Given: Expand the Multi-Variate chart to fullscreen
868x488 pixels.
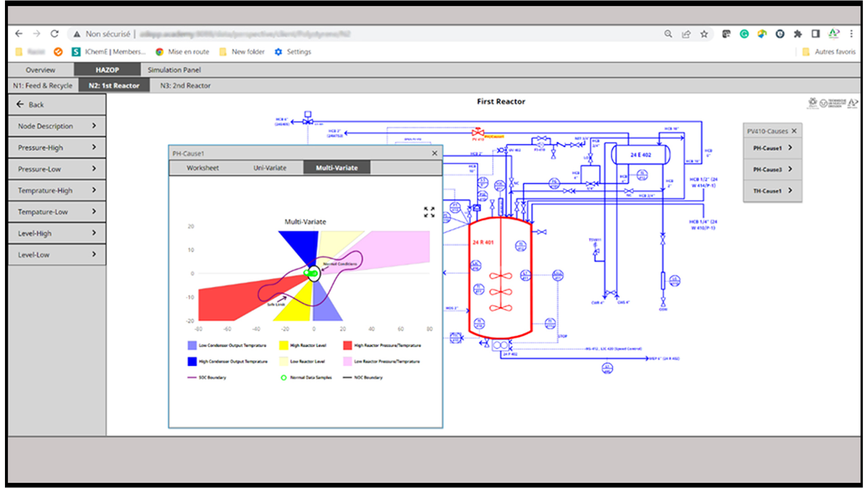Looking at the screenshot, I should 429,212.
